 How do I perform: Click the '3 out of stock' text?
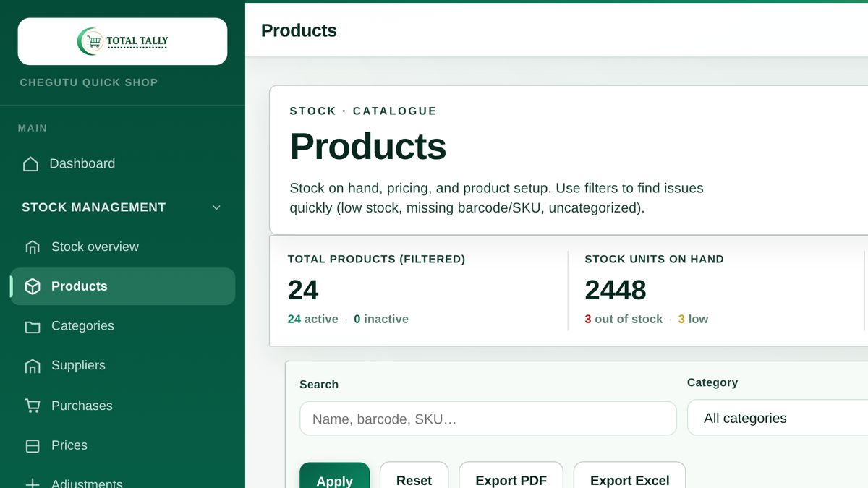tap(624, 319)
